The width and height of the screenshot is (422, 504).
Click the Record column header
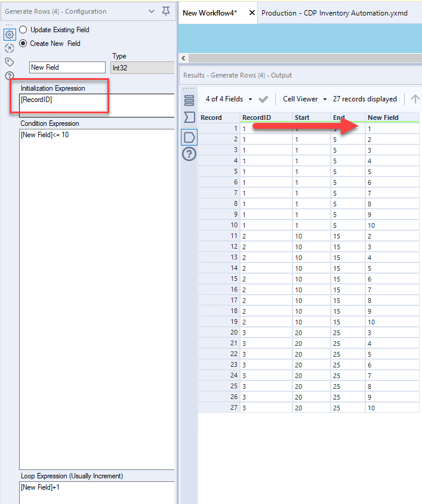(x=219, y=118)
